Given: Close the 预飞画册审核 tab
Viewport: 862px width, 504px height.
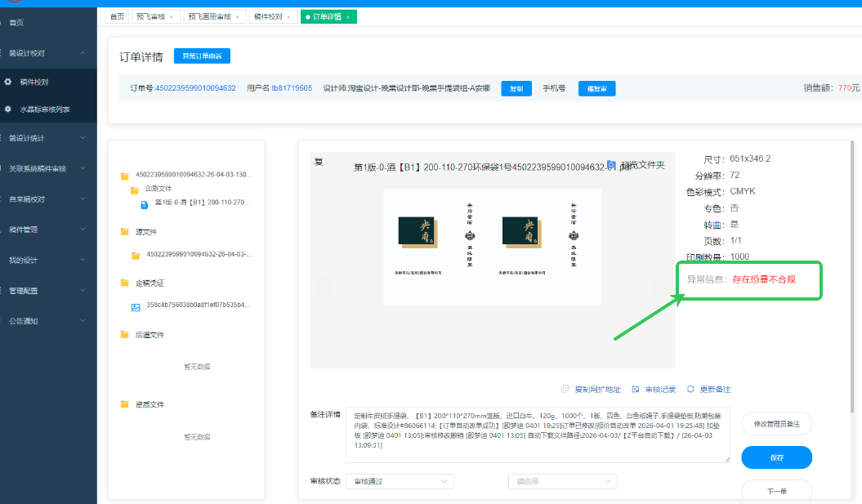Looking at the screenshot, I should (x=238, y=17).
